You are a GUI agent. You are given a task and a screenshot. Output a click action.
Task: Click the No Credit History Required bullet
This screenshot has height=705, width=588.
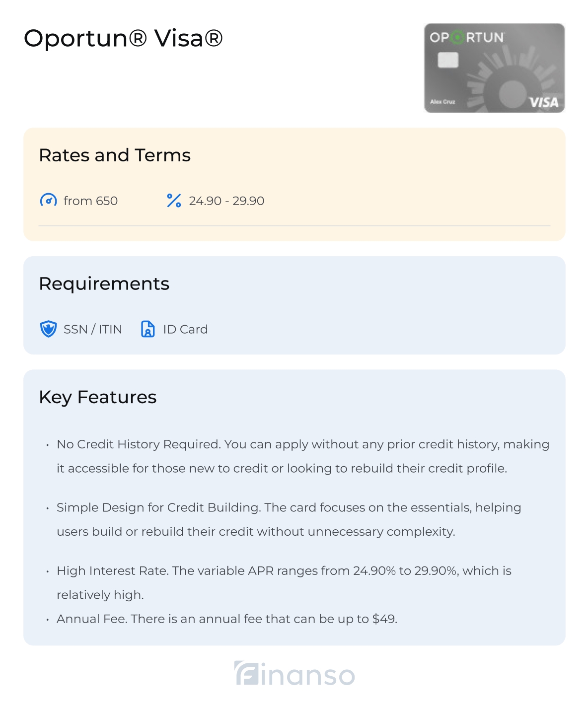303,456
